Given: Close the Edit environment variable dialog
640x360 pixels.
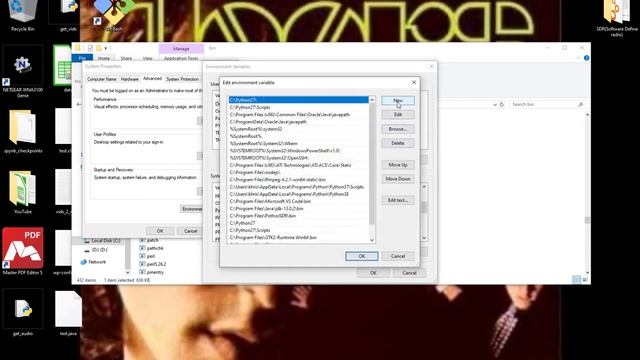Looking at the screenshot, I should point(414,82).
